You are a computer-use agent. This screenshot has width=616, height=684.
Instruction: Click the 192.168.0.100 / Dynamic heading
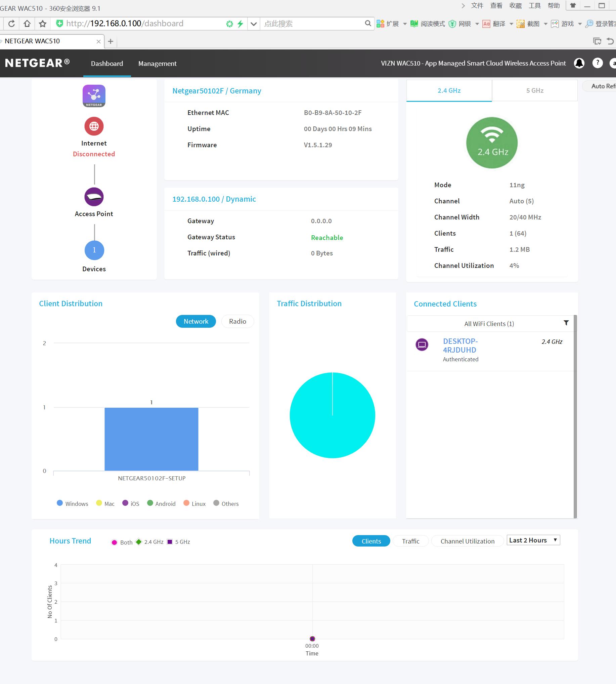click(x=214, y=199)
